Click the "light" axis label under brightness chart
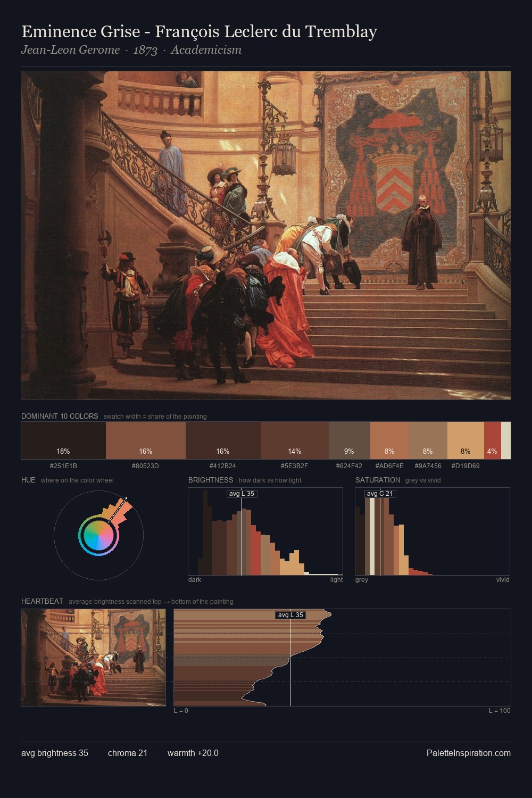Image resolution: width=532 pixels, height=798 pixels. pyautogui.click(x=336, y=580)
